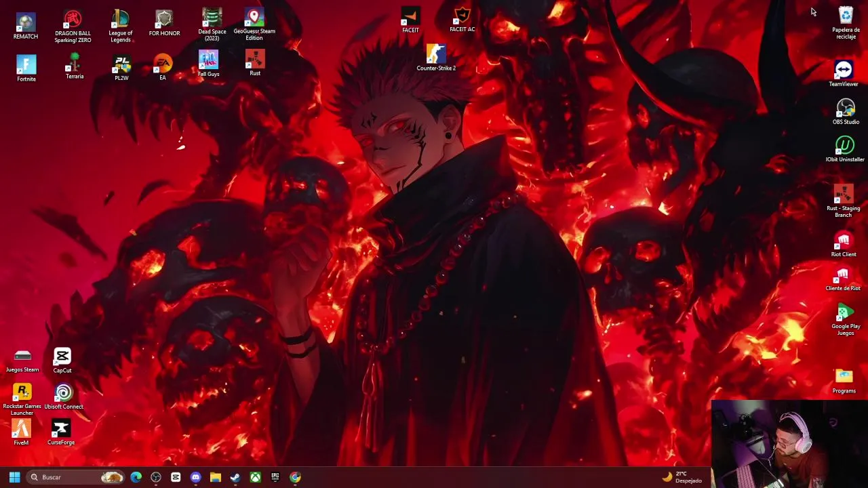Open League of Legends desktop icon
Viewport: 868px width, 488px height.
click(121, 26)
